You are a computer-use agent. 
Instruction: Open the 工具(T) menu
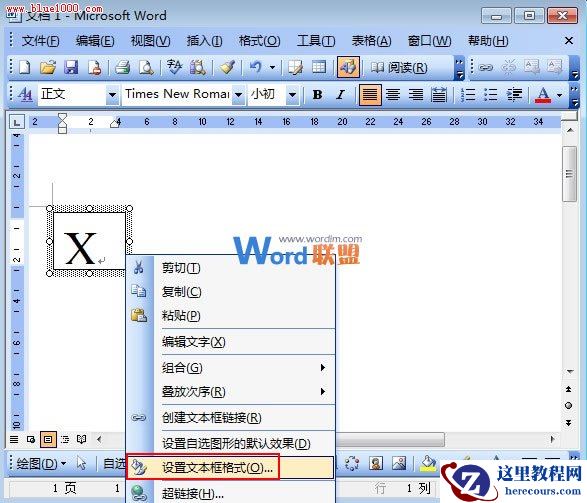[316, 41]
